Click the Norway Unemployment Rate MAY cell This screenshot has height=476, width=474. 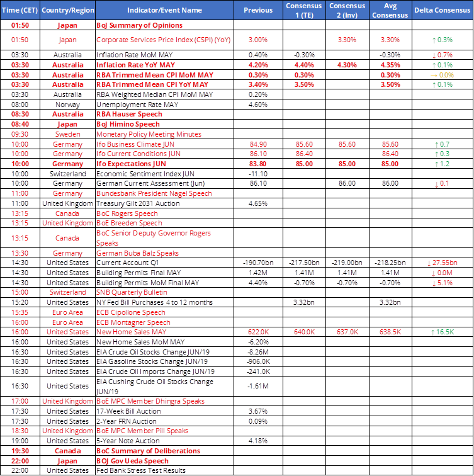pos(164,105)
